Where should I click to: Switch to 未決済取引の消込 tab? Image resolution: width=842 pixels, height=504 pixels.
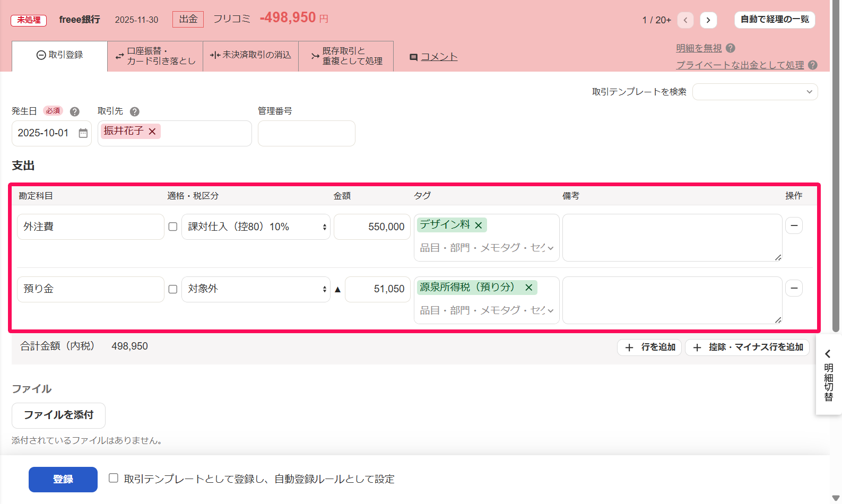click(250, 55)
